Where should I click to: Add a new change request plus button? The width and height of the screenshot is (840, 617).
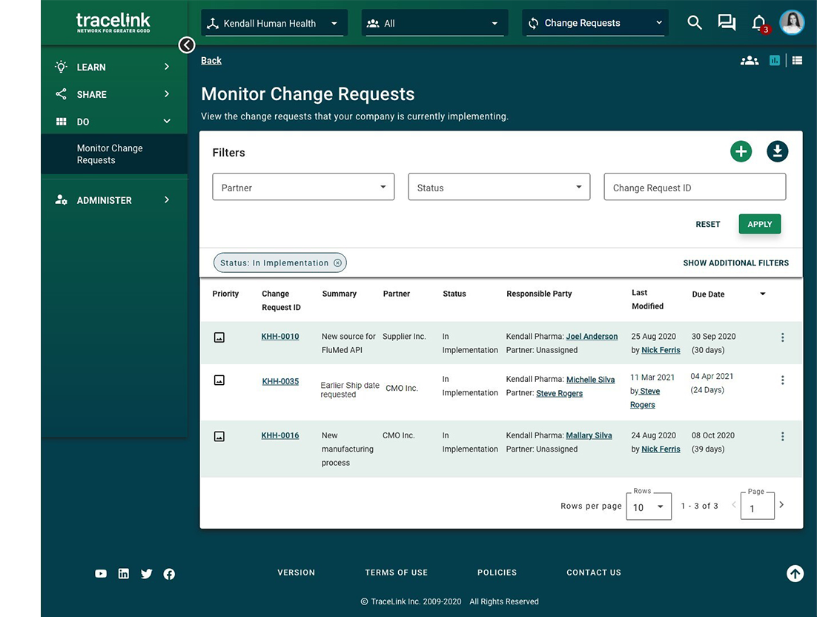pos(741,152)
